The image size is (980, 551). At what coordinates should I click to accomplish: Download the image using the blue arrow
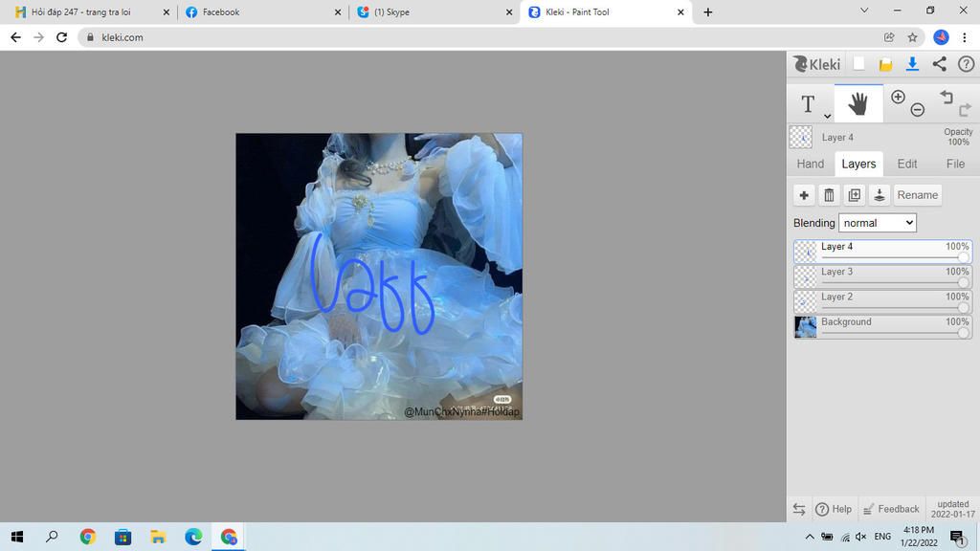click(912, 64)
